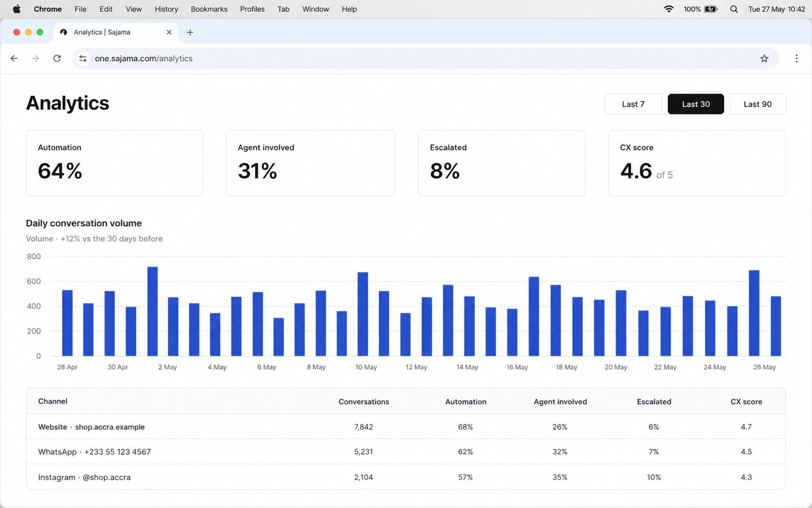Click the 7,842 conversations value
This screenshot has width=812, height=508.
tap(364, 427)
